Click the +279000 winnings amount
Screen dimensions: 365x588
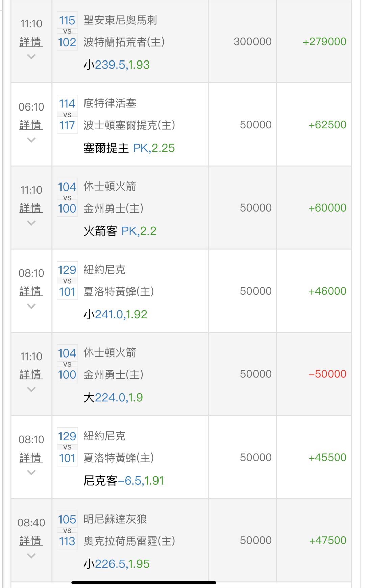[x=324, y=42]
